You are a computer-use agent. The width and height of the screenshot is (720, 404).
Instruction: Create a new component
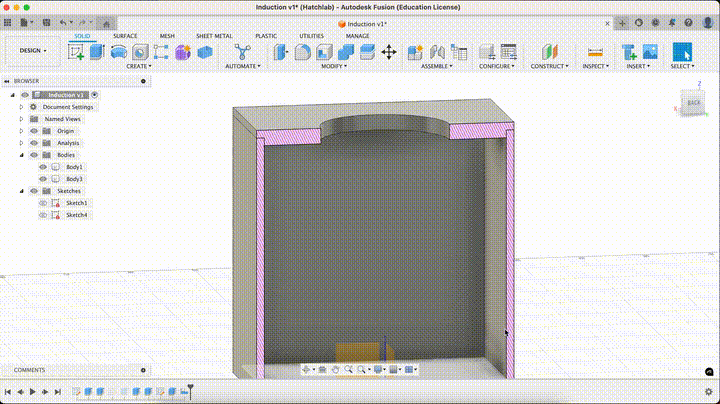coord(415,52)
